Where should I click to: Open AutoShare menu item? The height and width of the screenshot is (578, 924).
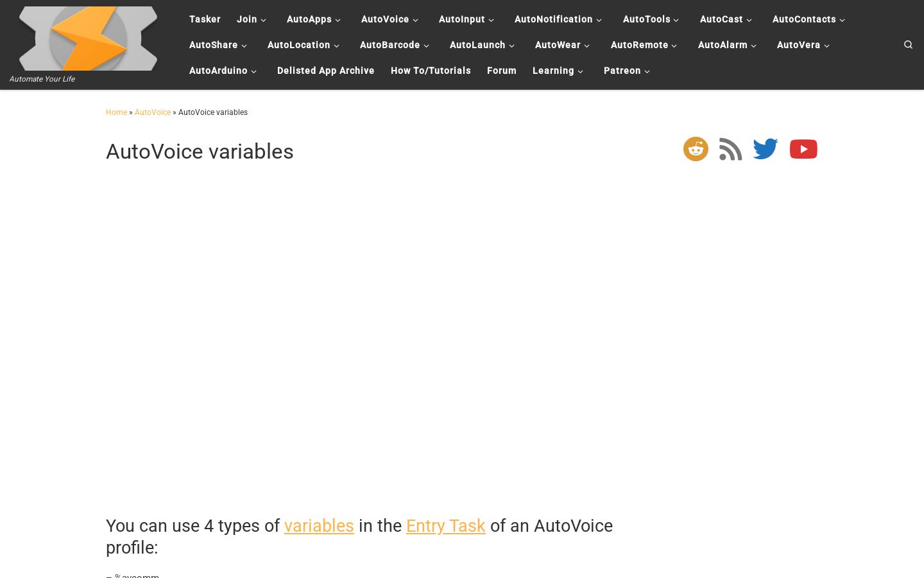214,45
